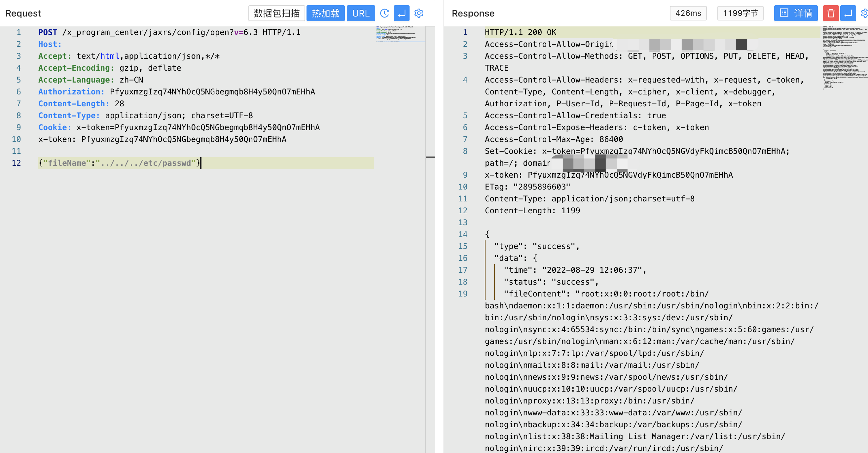Click the Response code minimap
The image size is (868, 453).
pyautogui.click(x=845, y=57)
